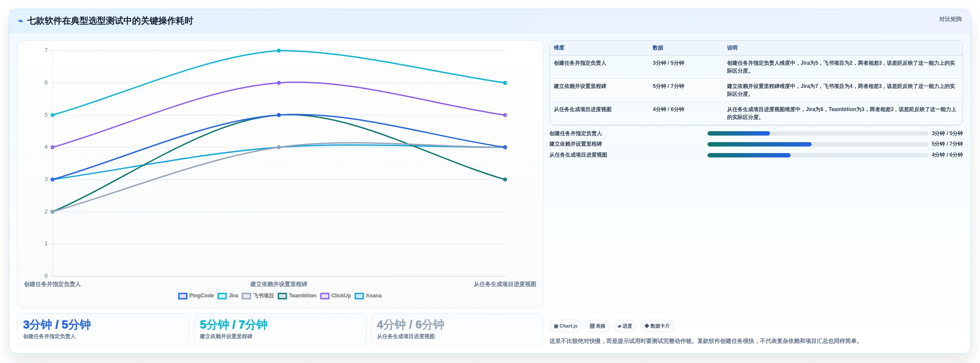980x363 pixels.
Task: Click chart x-axis label 建立依赖并设置里程碑
Action: 279,284
